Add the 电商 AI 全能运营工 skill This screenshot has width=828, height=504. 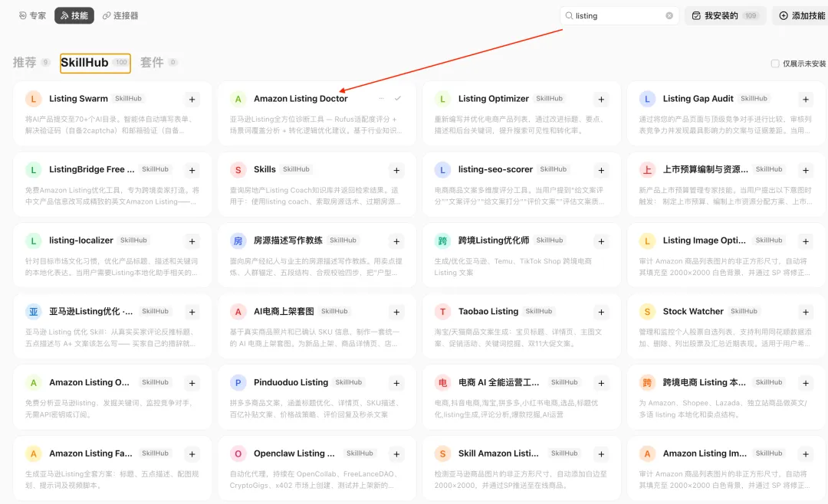click(x=601, y=383)
